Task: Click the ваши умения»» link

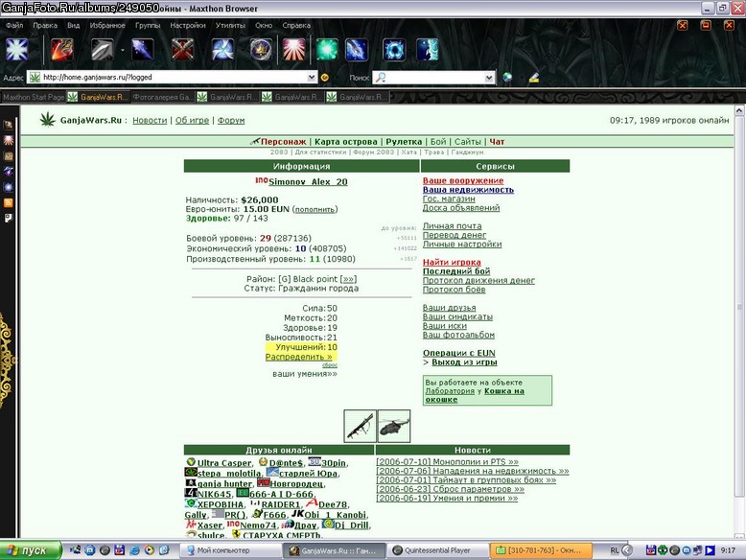Action: (305, 374)
